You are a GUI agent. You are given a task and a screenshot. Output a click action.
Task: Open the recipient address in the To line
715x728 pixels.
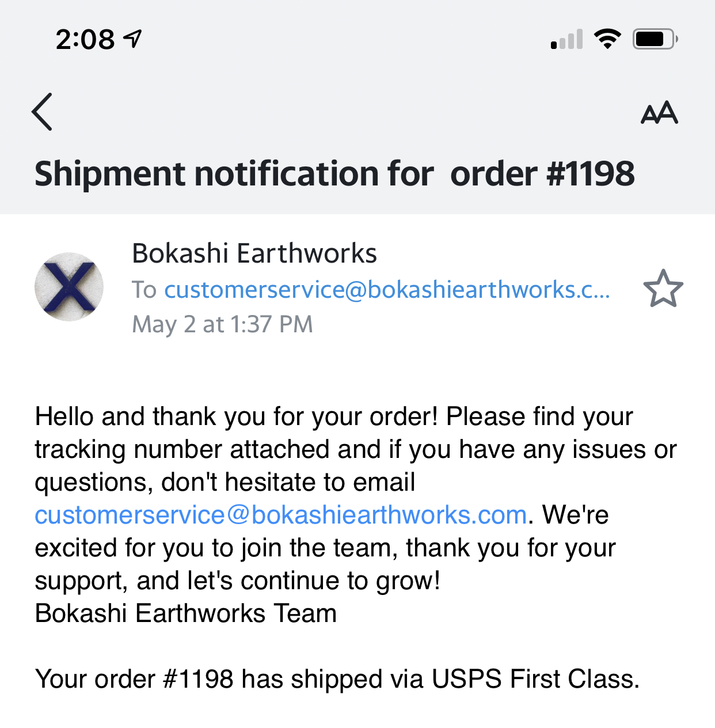click(x=387, y=289)
